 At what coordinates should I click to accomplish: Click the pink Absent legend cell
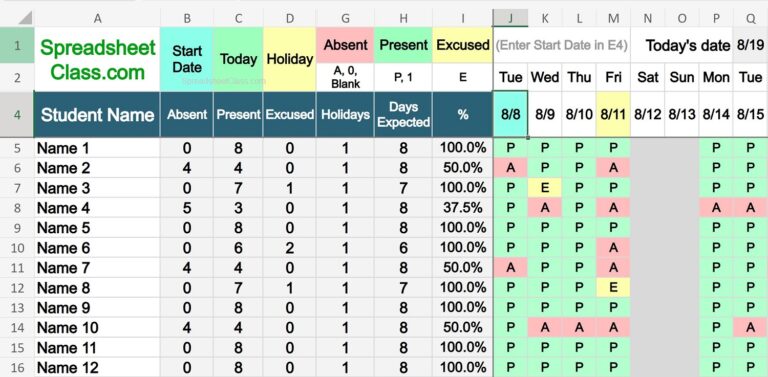345,45
